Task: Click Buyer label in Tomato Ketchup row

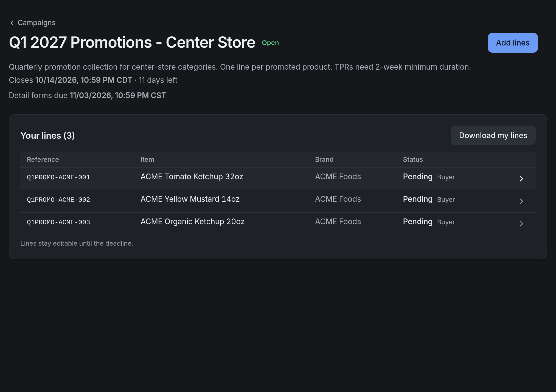Action: (x=446, y=177)
